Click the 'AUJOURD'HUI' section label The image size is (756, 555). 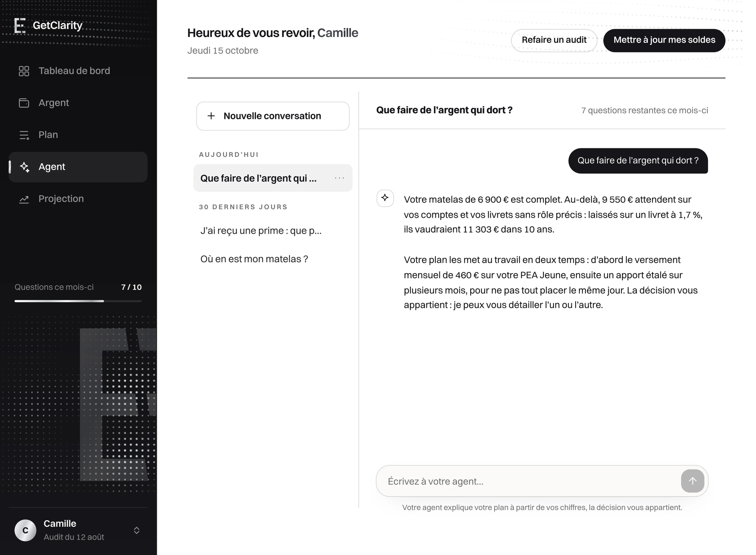click(x=228, y=155)
